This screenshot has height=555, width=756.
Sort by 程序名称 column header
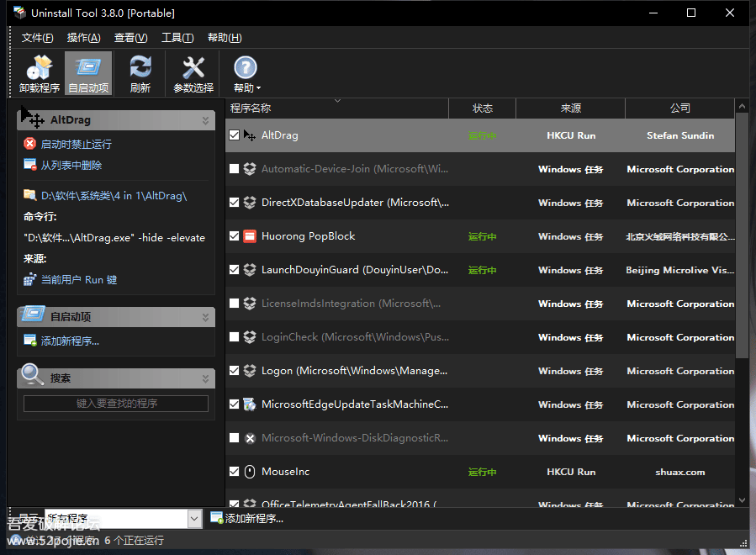click(x=336, y=108)
